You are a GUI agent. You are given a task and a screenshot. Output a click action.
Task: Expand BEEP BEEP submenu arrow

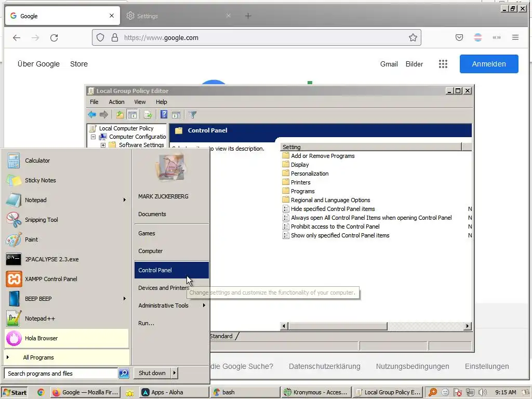(x=125, y=299)
